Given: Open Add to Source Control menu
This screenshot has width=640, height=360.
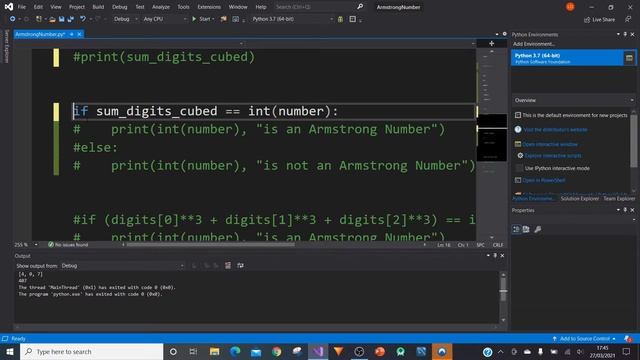Looking at the screenshot, I should click(584, 339).
